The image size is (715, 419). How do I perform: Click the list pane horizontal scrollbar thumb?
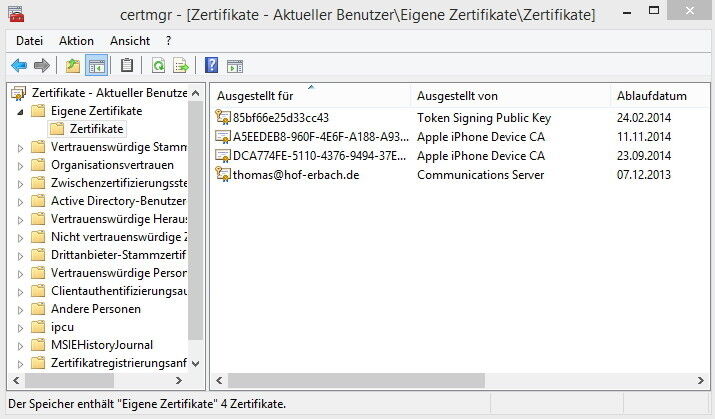click(x=356, y=380)
